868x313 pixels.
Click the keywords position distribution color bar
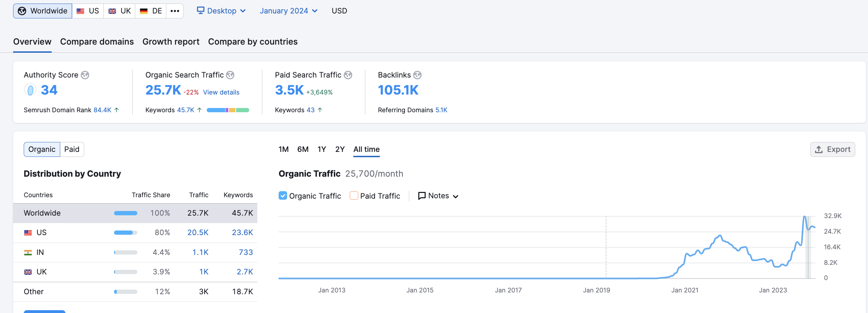228,110
